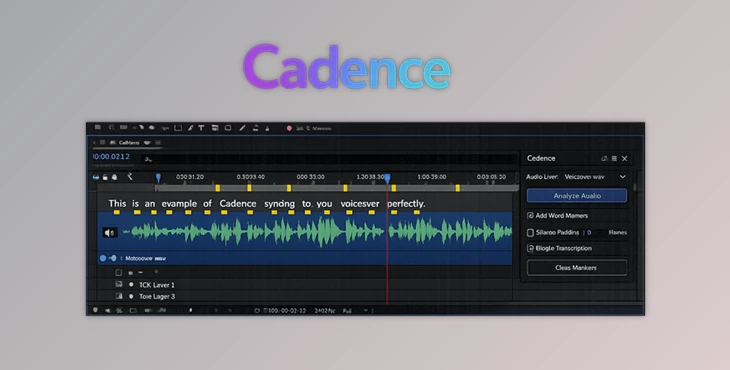730x370 pixels.
Task: Click the word perfectly. in the transcript line
Action: pyautogui.click(x=406, y=203)
